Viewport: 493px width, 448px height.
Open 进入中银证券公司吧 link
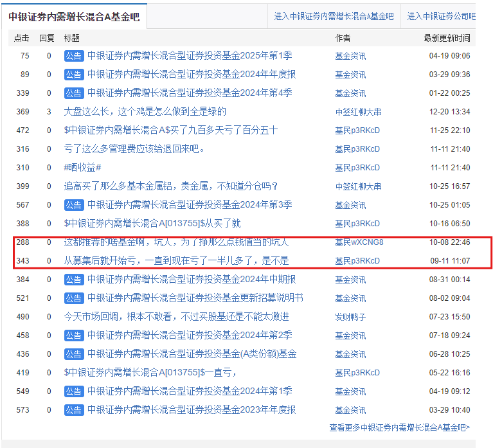click(x=441, y=16)
